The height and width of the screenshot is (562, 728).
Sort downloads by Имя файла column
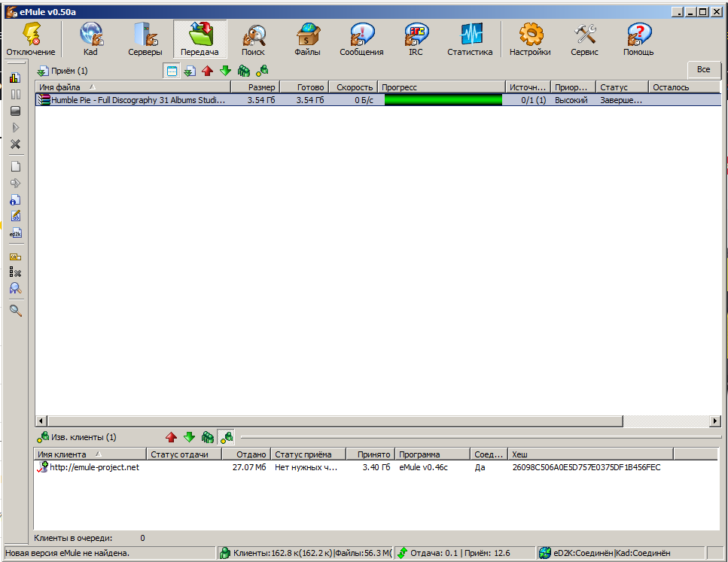(133, 87)
